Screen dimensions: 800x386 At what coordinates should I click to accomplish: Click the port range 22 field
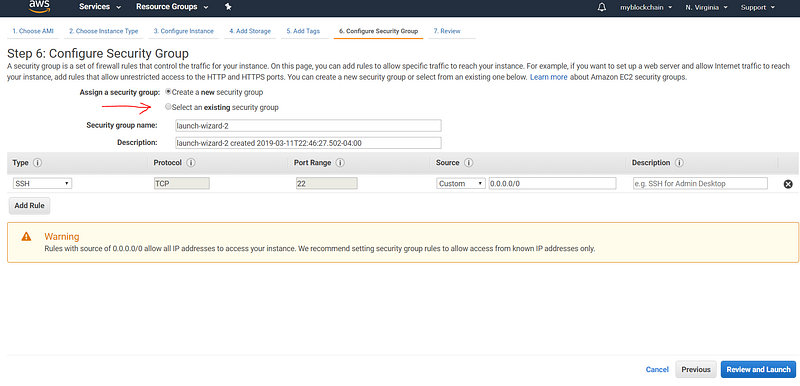pos(327,184)
